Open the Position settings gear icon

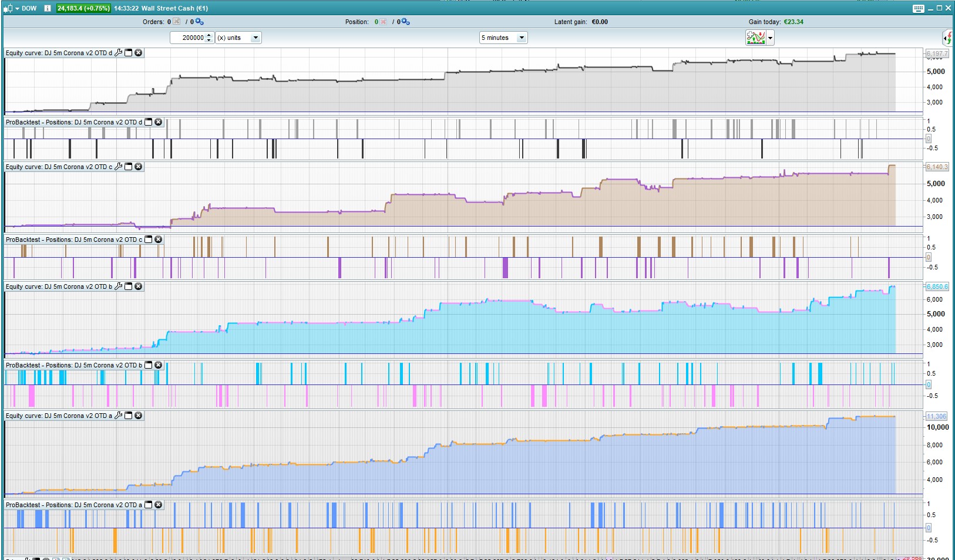[x=405, y=22]
